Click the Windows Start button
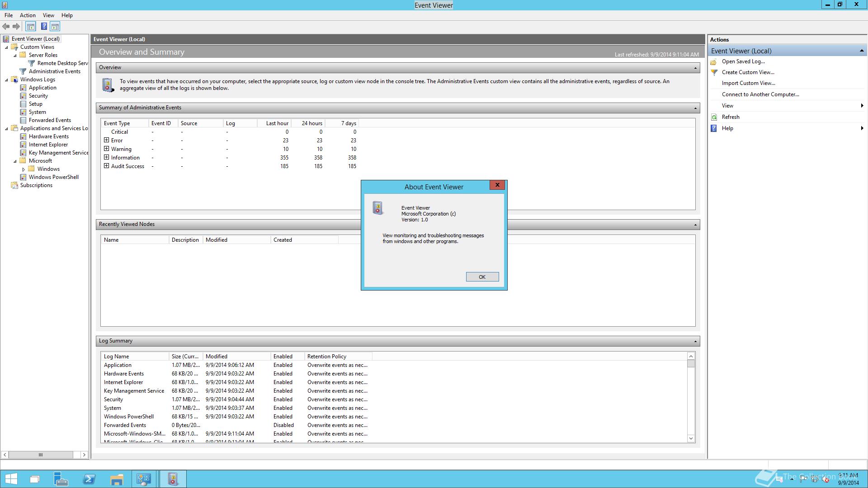Viewport: 868px width, 488px height. pos(11,479)
